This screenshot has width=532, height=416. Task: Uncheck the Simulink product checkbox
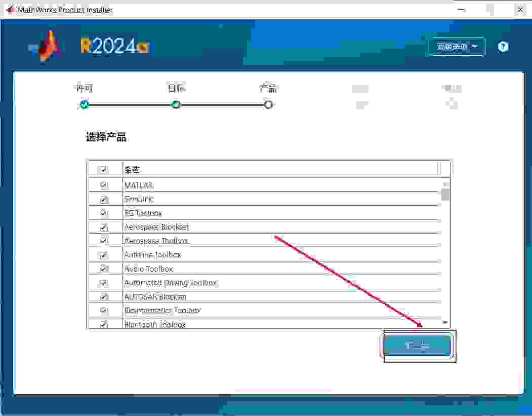104,199
